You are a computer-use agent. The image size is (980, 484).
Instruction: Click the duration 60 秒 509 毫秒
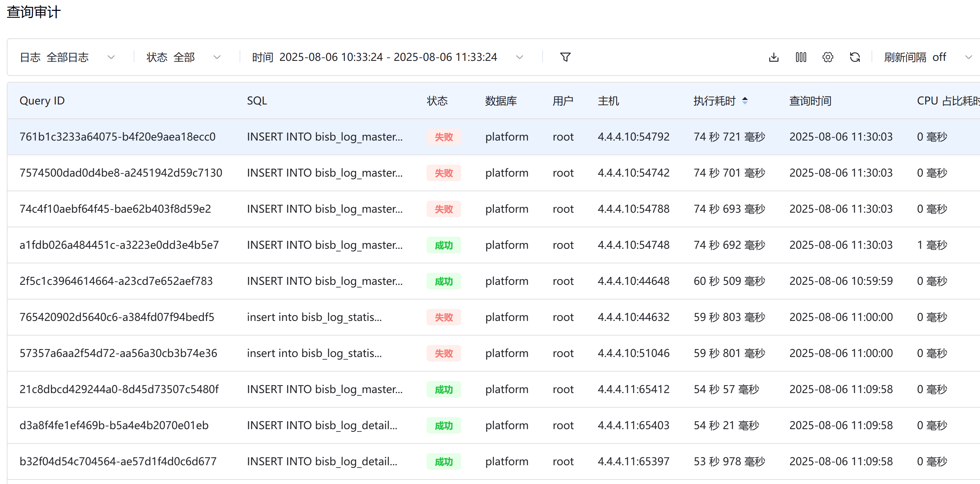tap(729, 281)
